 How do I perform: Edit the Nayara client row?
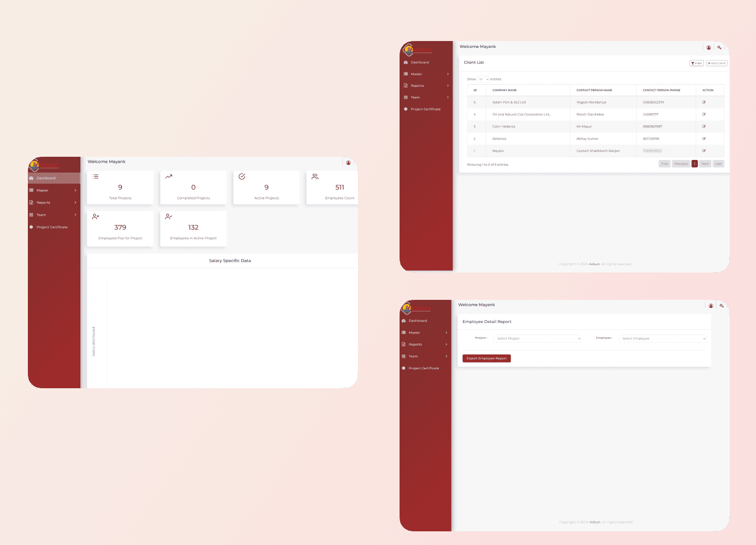[704, 150]
